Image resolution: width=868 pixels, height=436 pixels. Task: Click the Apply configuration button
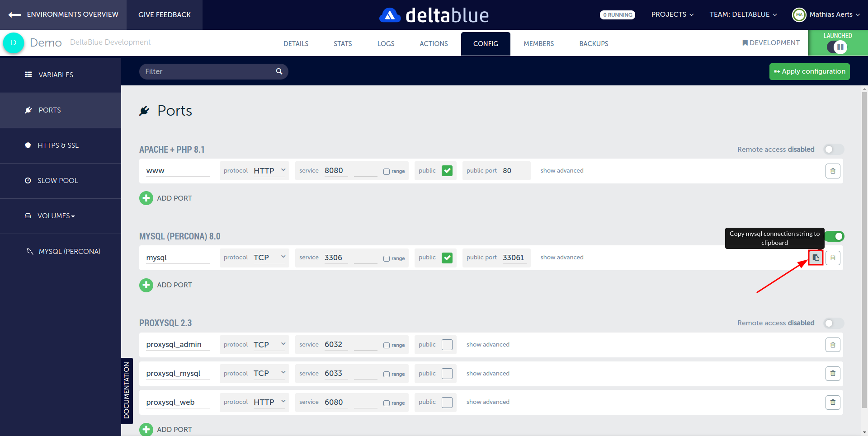click(809, 71)
